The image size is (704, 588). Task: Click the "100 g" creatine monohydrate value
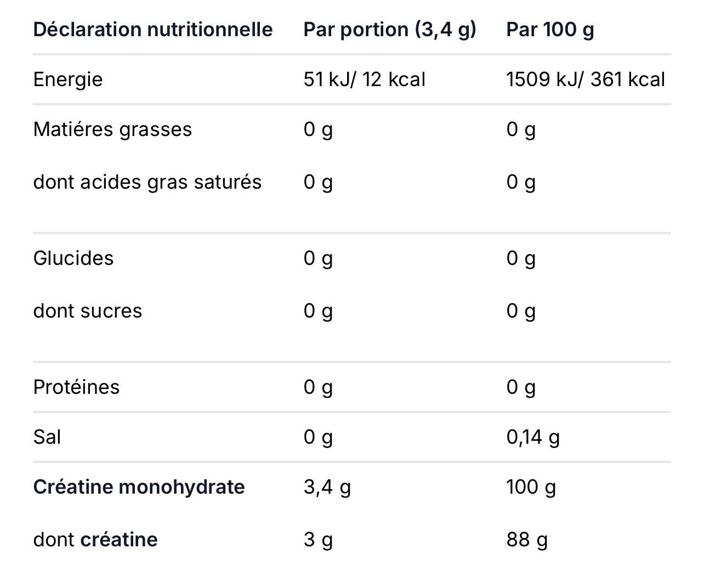(x=531, y=487)
